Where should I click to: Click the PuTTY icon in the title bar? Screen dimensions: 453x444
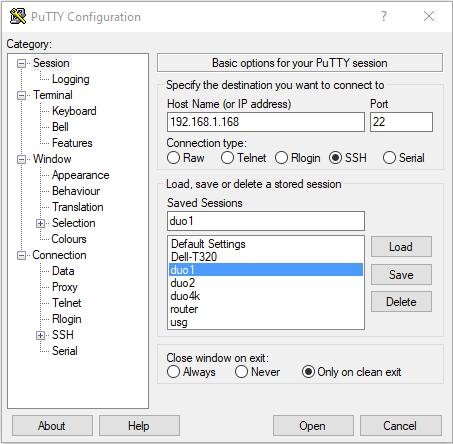point(18,16)
